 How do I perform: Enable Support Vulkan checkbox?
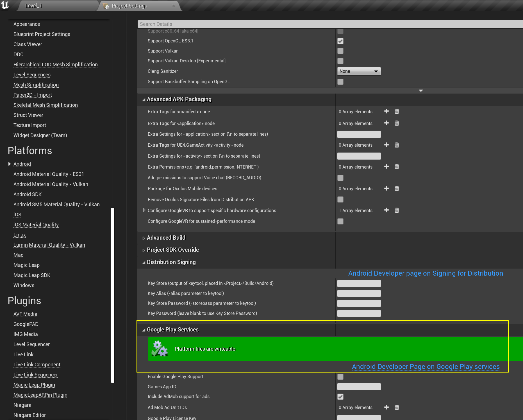340,51
